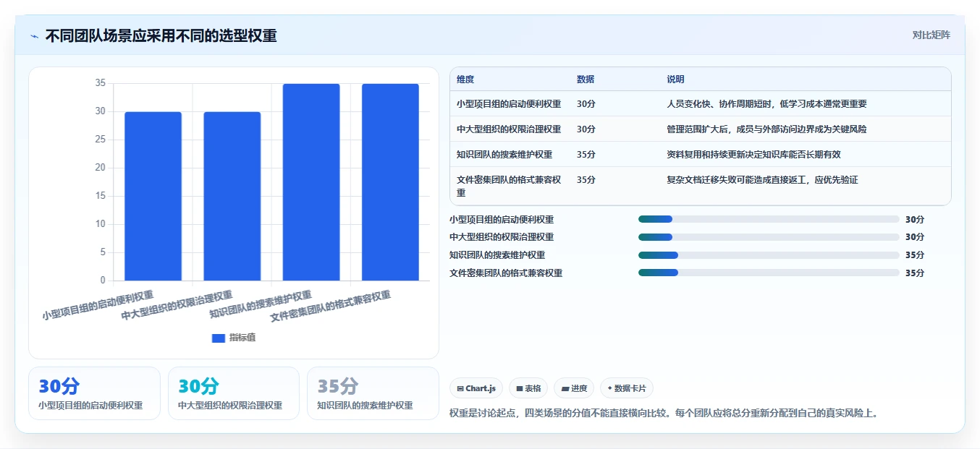Click the footnote 权重是讨论起点

[x=664, y=414]
